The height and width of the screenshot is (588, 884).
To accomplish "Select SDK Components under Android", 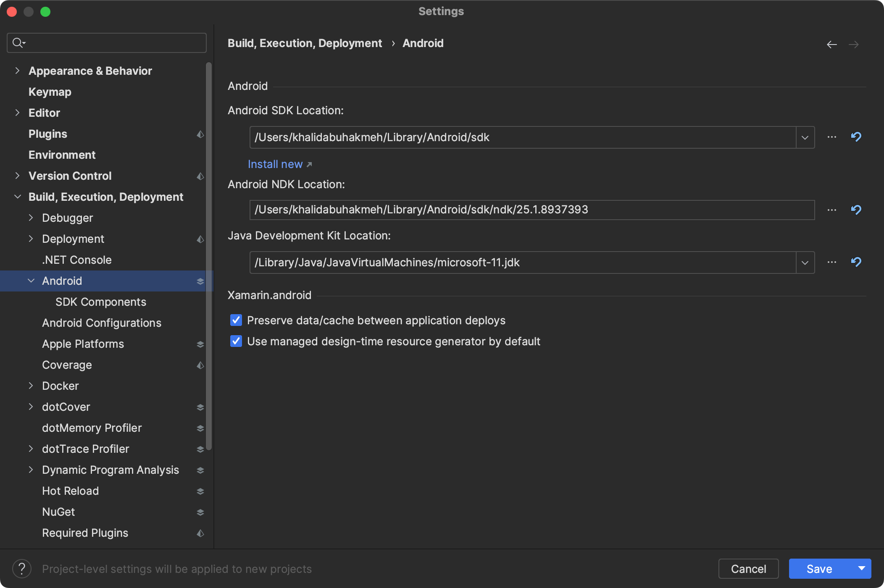I will [x=101, y=302].
